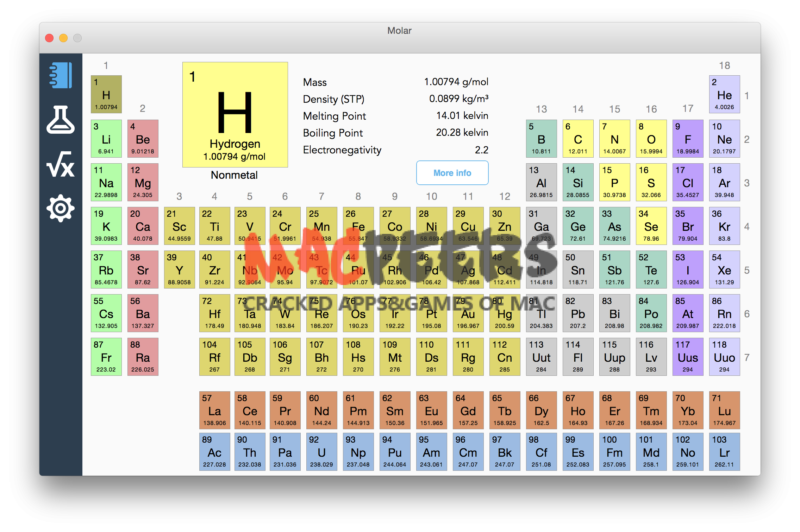Select the Fluorine element tile
This screenshot has width=800, height=532.
point(688,139)
